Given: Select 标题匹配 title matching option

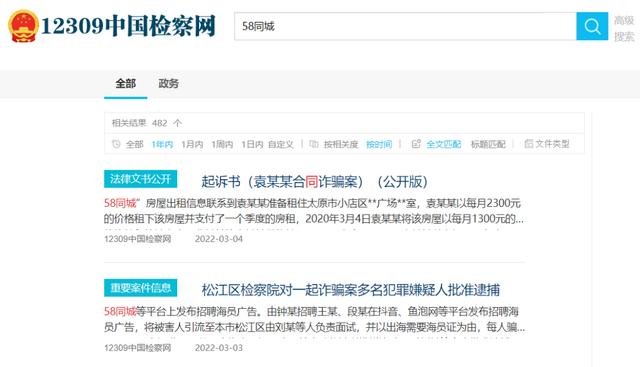Looking at the screenshot, I should (x=488, y=144).
